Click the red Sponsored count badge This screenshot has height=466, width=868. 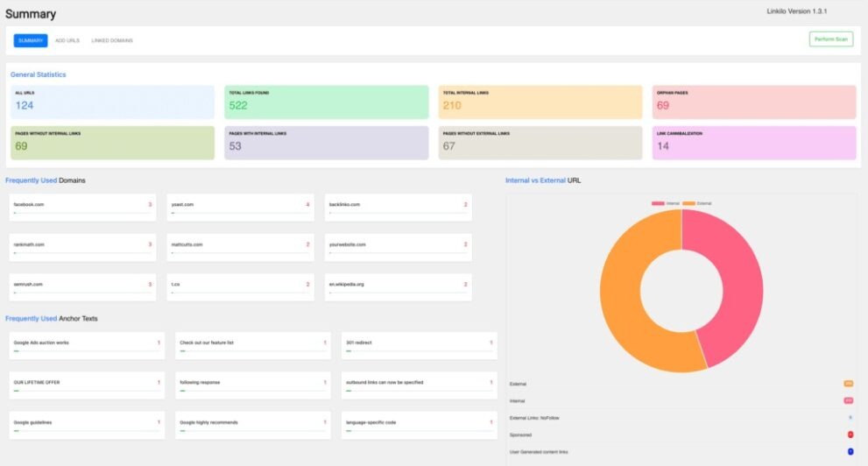[850, 434]
